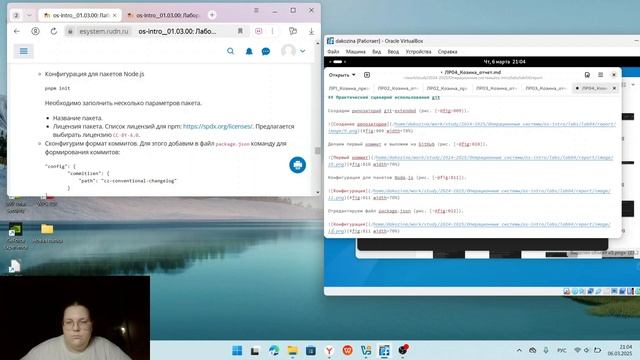Open Yandex Browser from the taskbar
This screenshot has height=360, width=640.
(329, 350)
